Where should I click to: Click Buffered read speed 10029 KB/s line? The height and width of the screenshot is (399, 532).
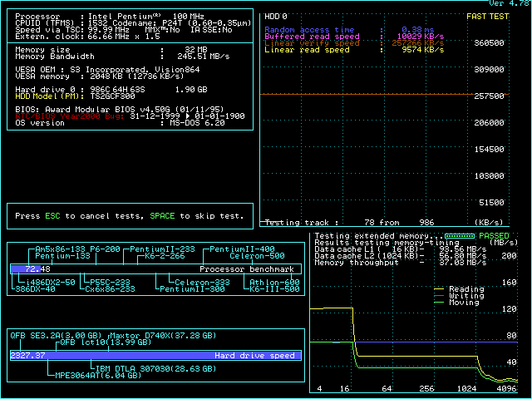pyautogui.click(x=354, y=37)
